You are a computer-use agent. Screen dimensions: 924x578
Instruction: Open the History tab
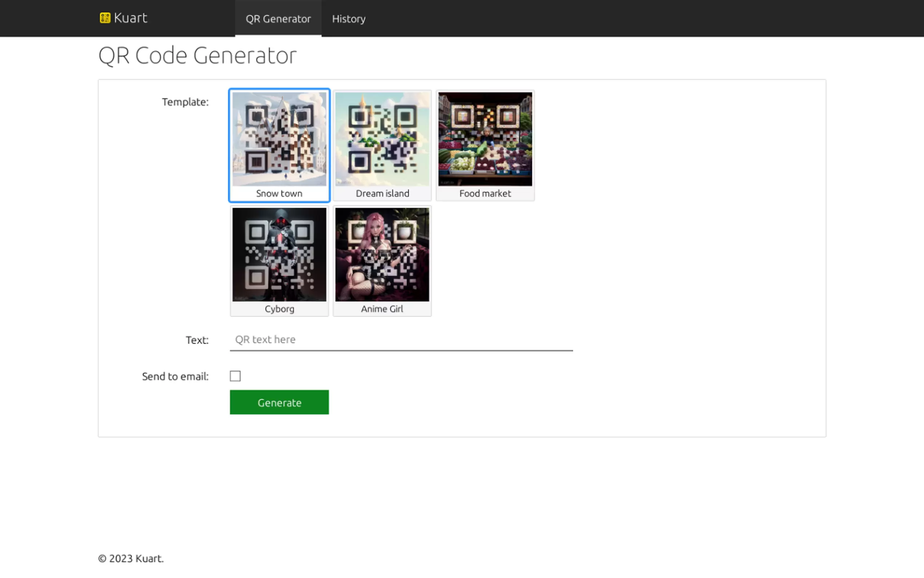pos(349,19)
